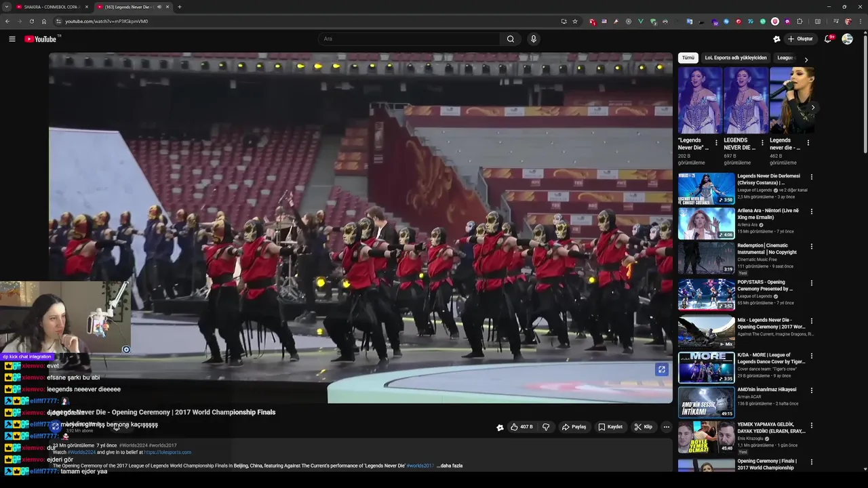Screen dimensions: 868x488
Task: Open options for 'LEGENDS NEVER DIE' 697 B short
Action: click(x=762, y=143)
